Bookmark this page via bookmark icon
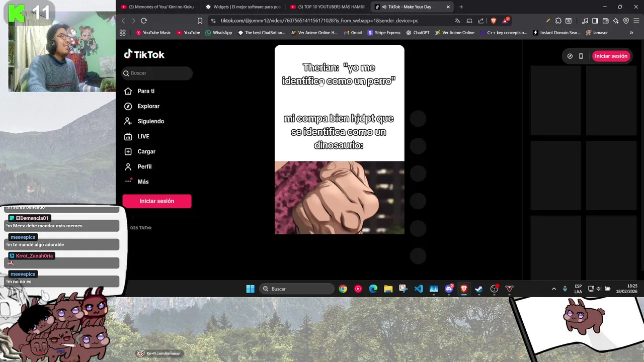This screenshot has width=644, height=362. point(200,21)
